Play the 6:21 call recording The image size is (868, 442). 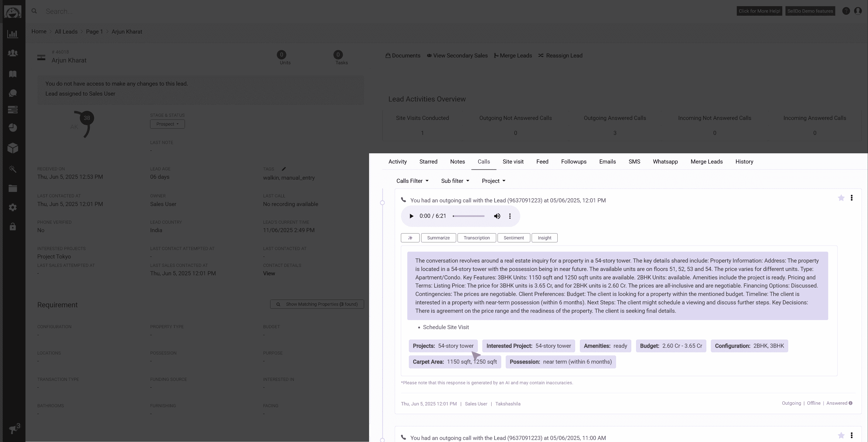411,216
